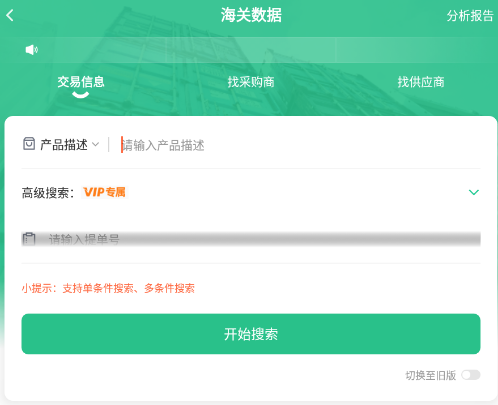
Task: Click the 小提示 search tips text
Action: pyautogui.click(x=108, y=288)
